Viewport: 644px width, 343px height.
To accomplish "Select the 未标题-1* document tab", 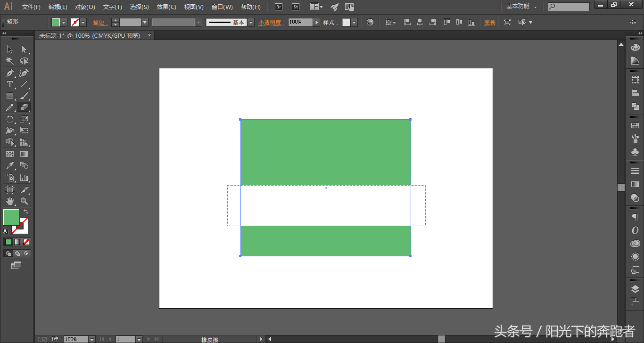I will tap(90, 35).
